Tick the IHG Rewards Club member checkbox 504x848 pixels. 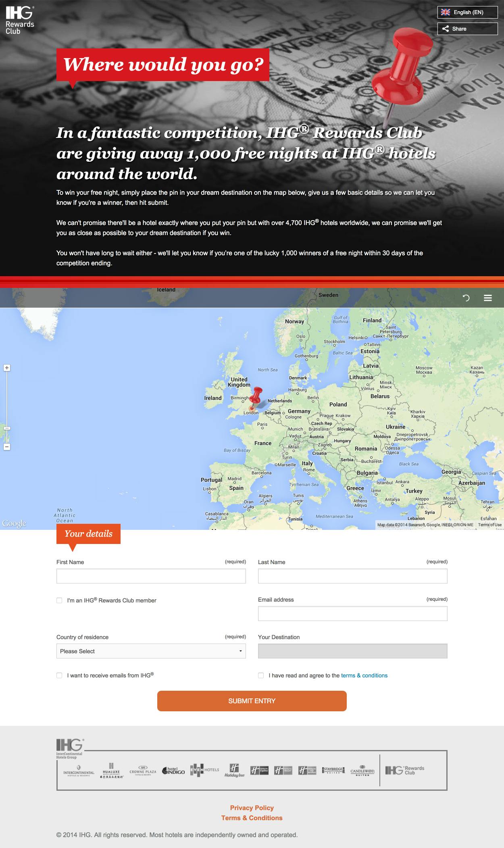point(59,600)
